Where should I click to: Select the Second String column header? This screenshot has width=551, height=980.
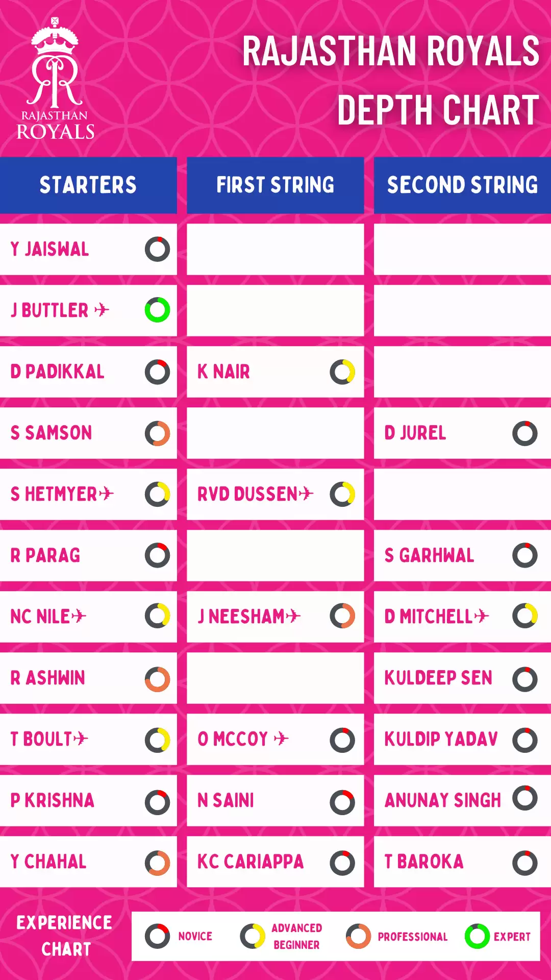point(463,185)
